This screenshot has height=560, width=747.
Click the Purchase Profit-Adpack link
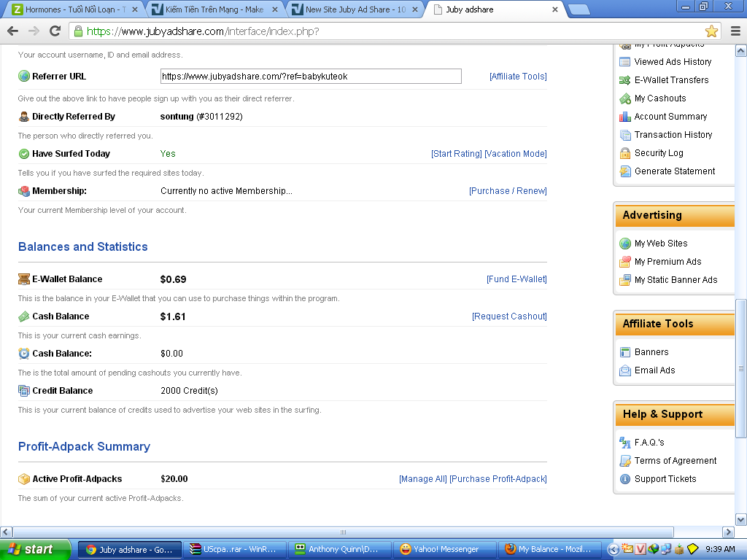click(498, 479)
